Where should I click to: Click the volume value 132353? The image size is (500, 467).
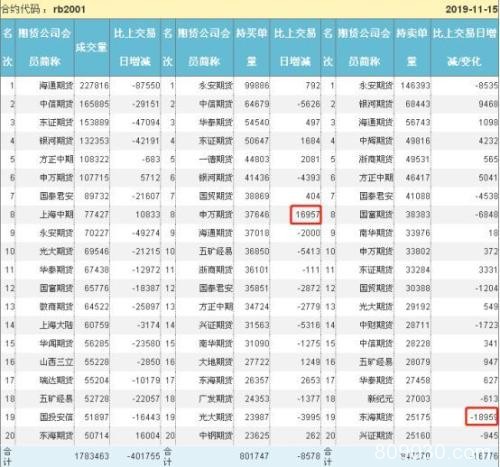[94, 141]
